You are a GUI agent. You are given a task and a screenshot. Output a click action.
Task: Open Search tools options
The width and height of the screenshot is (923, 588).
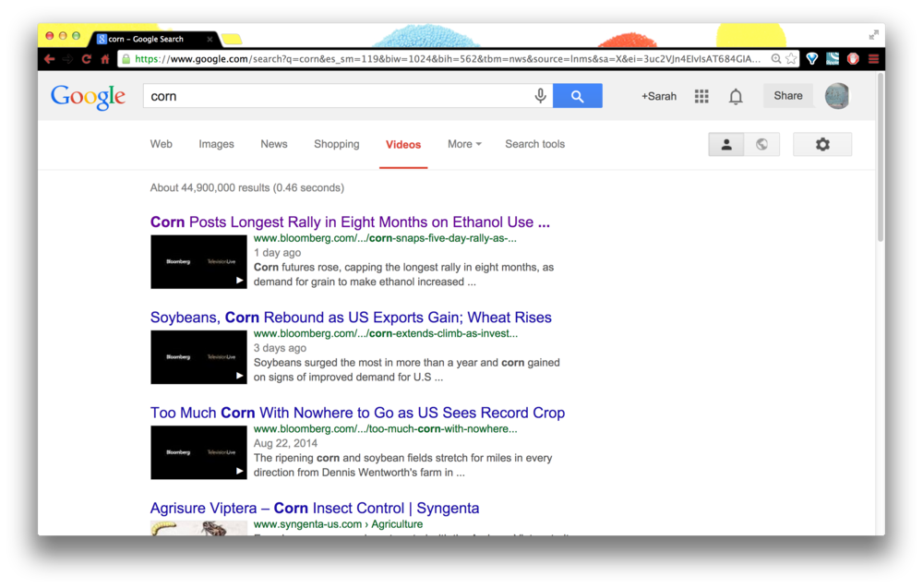tap(534, 144)
